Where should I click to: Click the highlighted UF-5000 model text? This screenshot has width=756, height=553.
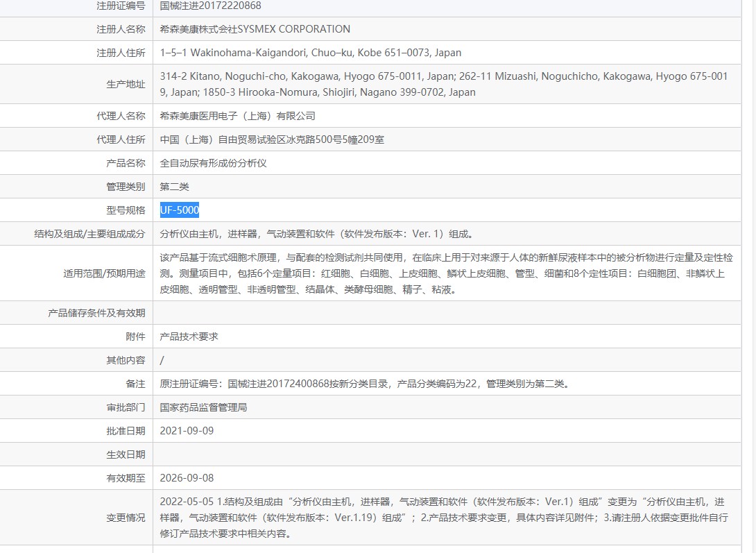click(178, 210)
